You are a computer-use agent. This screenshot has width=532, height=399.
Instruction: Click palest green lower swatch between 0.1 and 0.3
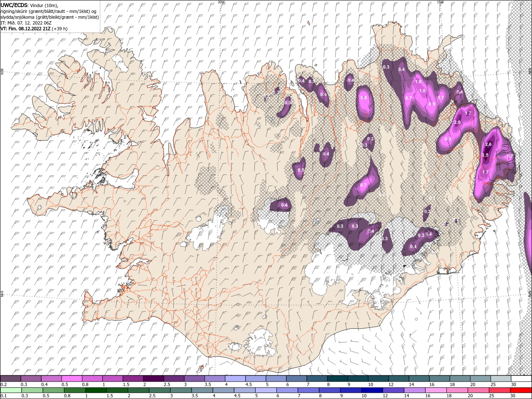pos(11,390)
